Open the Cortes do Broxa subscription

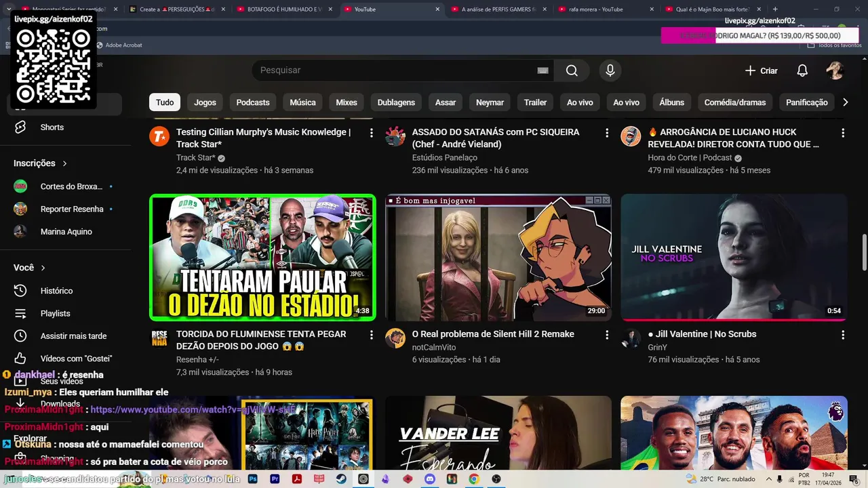66,186
